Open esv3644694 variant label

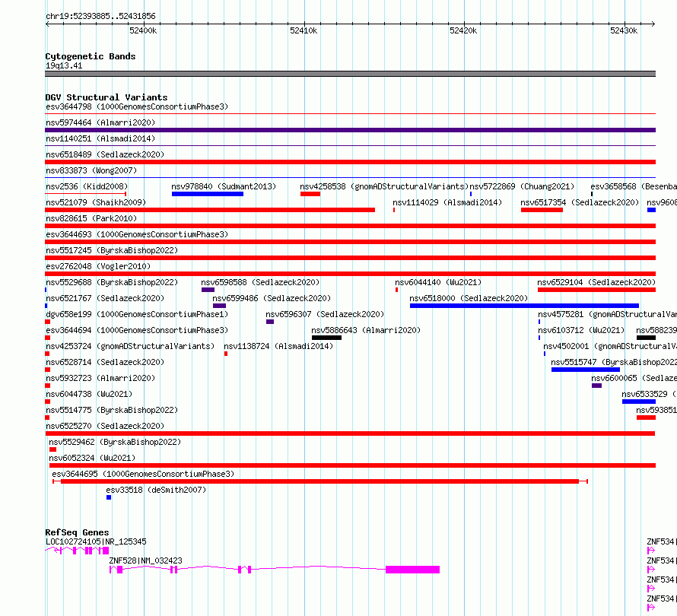click(x=137, y=330)
